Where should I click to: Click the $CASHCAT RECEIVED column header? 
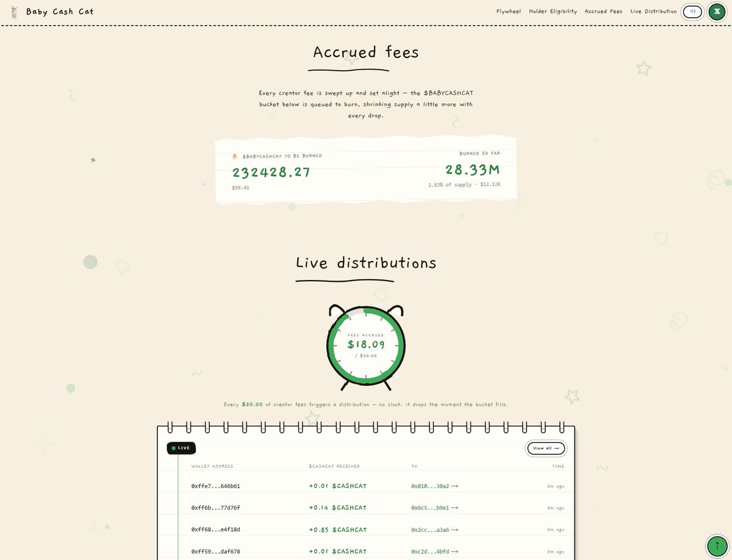[x=334, y=467]
